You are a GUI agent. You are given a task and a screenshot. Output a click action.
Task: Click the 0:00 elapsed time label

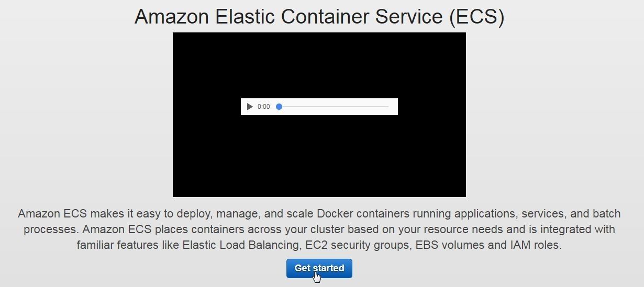tap(263, 107)
